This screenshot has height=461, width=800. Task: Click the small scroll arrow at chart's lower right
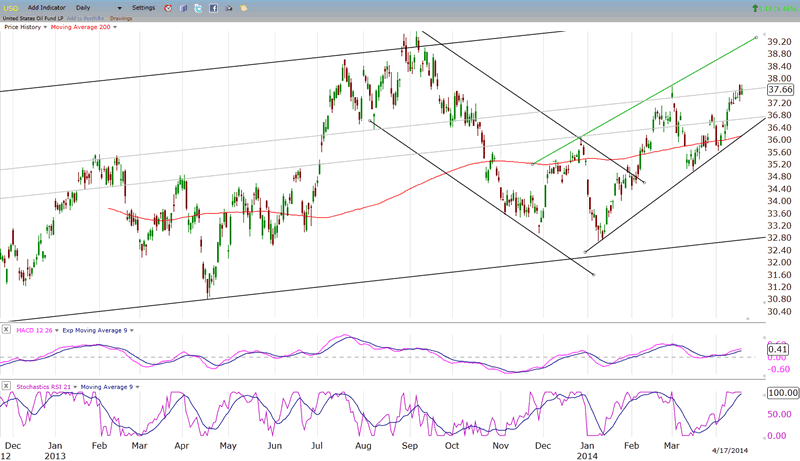click(747, 318)
